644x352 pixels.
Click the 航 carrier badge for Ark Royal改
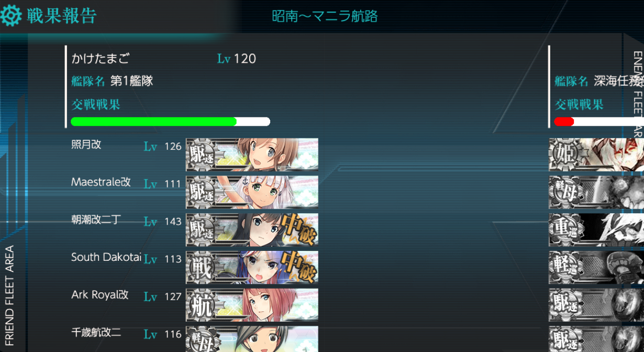(x=201, y=305)
